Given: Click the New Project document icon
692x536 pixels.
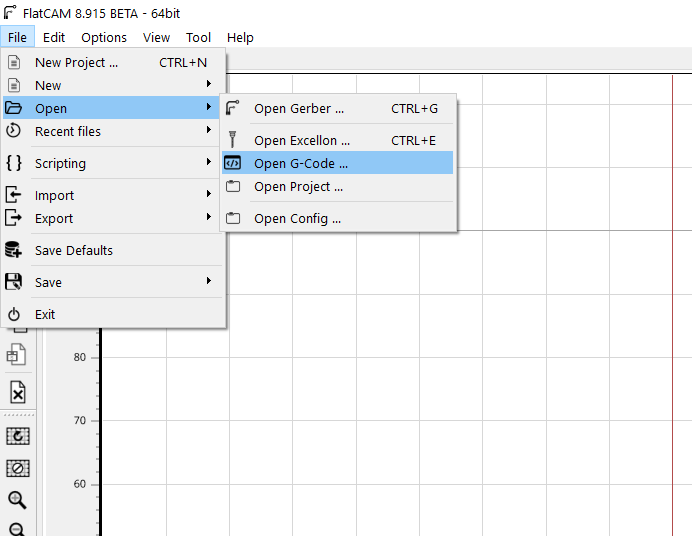Looking at the screenshot, I should (x=14, y=62).
